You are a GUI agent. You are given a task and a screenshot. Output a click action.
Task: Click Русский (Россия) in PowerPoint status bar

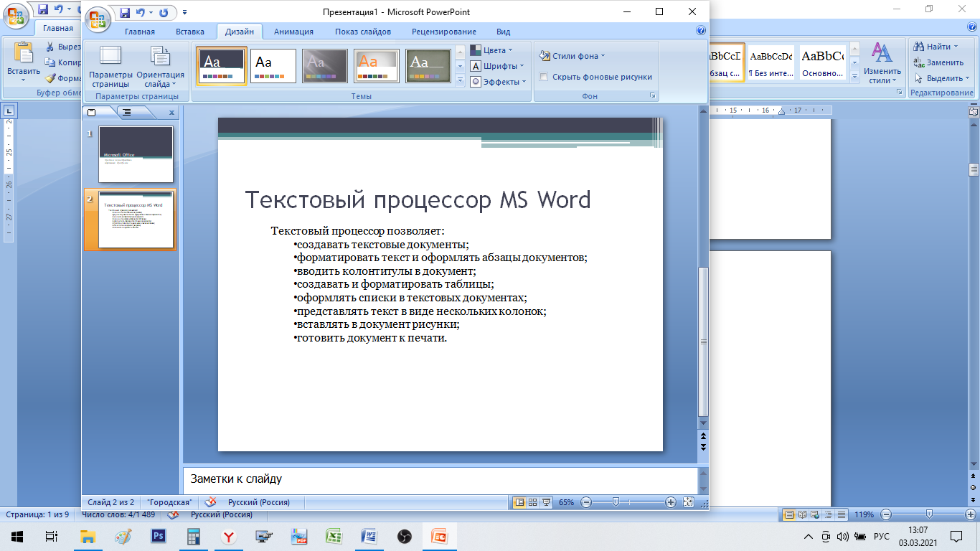tap(259, 502)
